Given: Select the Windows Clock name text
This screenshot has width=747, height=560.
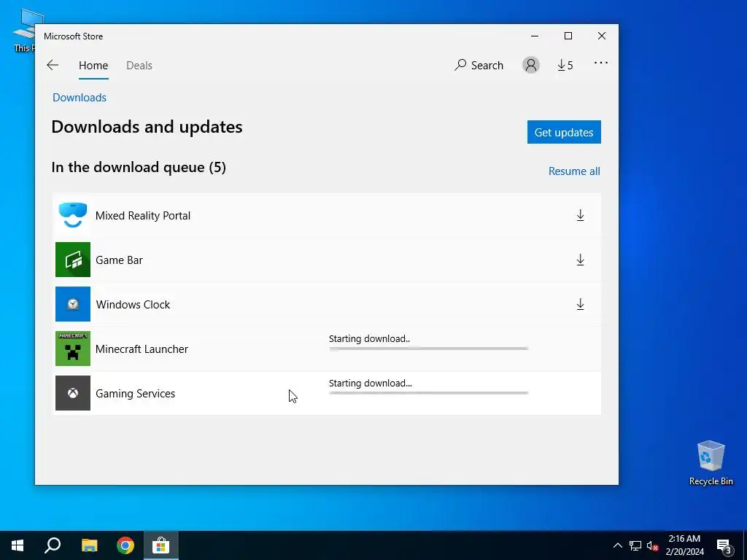Looking at the screenshot, I should click(x=133, y=304).
